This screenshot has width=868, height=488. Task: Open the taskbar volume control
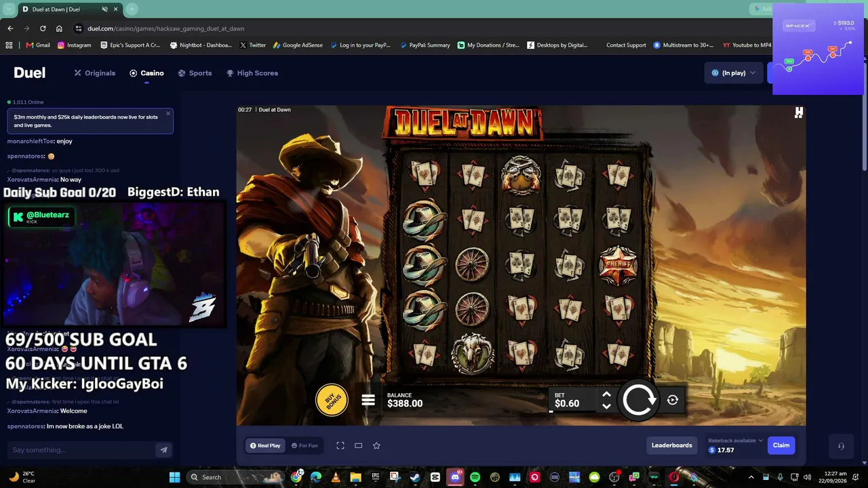click(807, 477)
